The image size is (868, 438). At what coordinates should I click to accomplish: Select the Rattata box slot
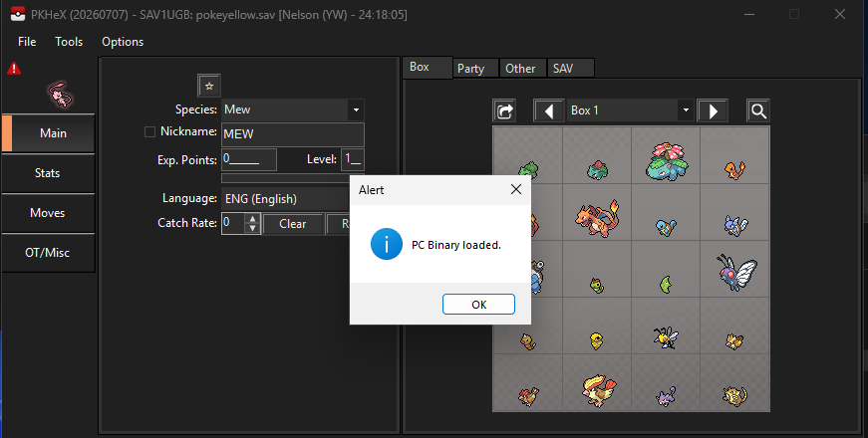click(666, 382)
